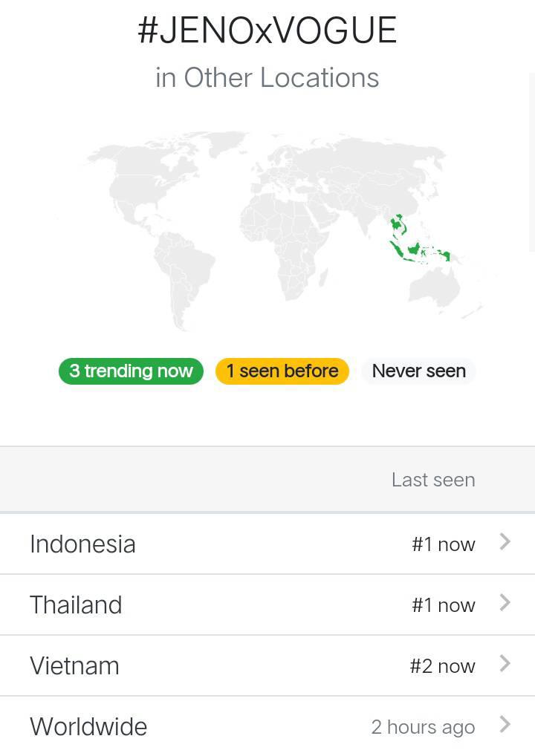Toggle the 'Never seen' filter
The height and width of the screenshot is (756, 535).
point(419,371)
